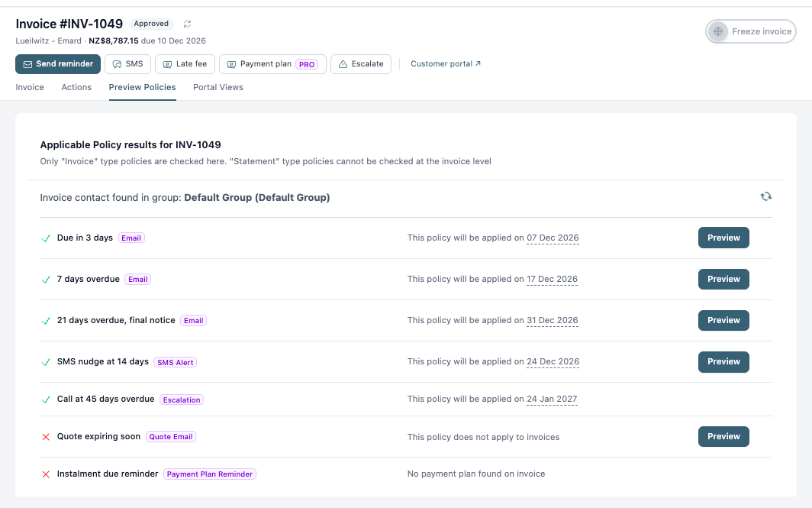Refresh policy results for Default Group
Screen dimensions: 812x508
766,196
